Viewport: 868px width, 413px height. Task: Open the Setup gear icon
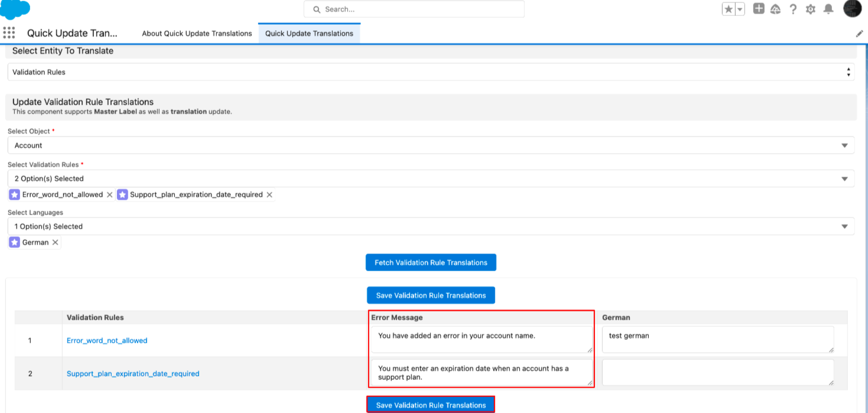pos(811,9)
